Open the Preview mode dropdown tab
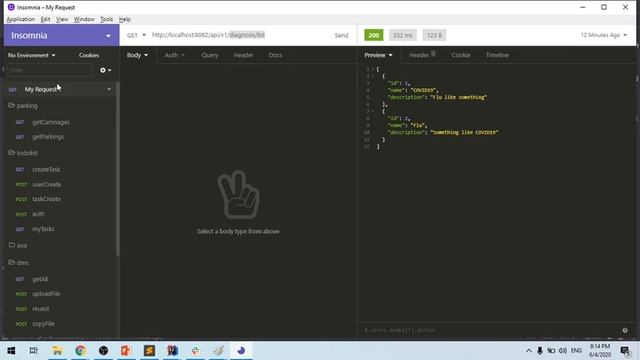Viewport: 640px width, 360px height. tap(378, 55)
